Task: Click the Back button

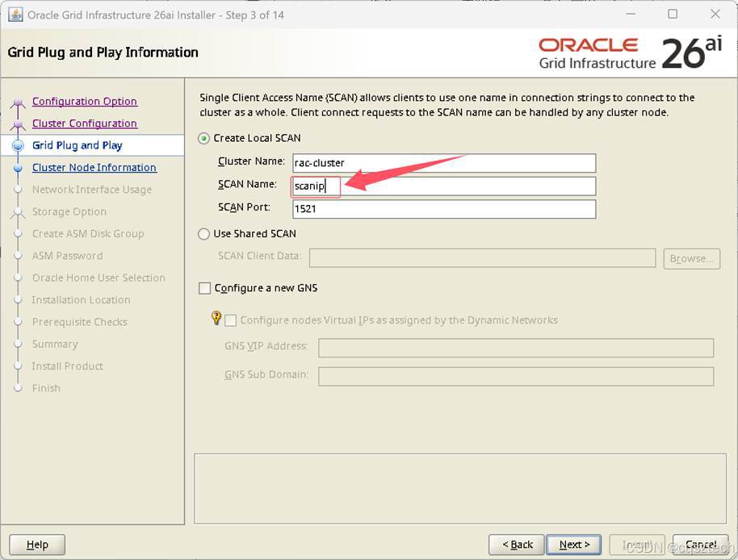Action: (516, 545)
